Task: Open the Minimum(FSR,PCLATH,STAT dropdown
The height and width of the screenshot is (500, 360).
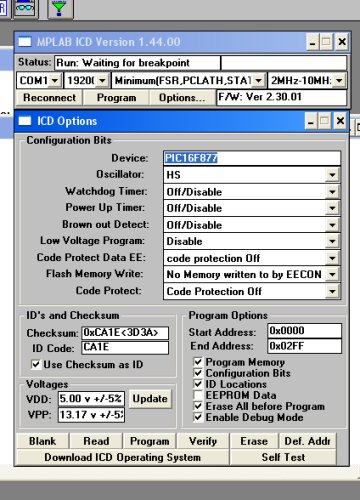Action: (258, 80)
